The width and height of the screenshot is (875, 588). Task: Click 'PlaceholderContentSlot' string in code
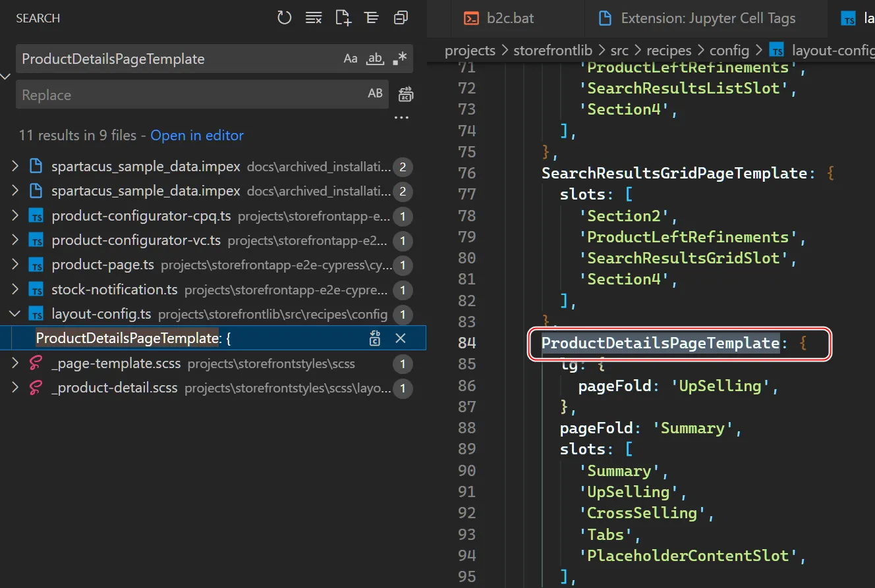click(688, 556)
